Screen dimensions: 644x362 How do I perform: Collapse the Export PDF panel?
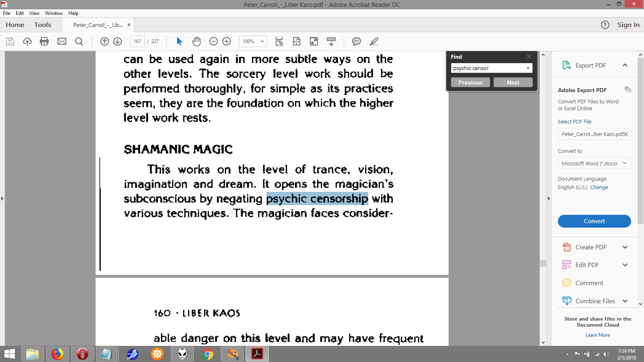point(625,65)
